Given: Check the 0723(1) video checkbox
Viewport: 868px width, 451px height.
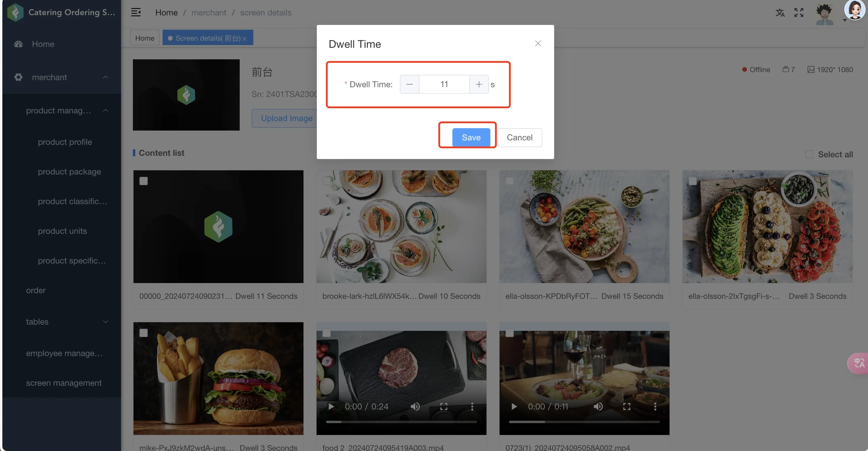Looking at the screenshot, I should [509, 333].
